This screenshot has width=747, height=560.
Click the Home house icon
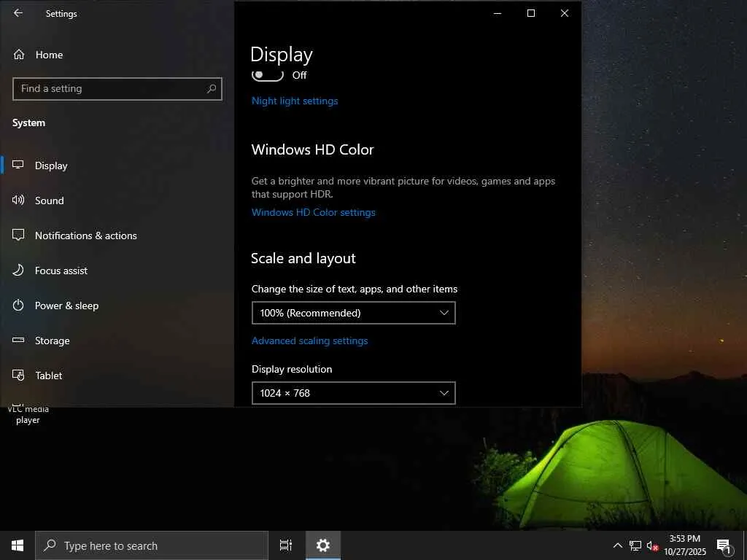tap(18, 55)
